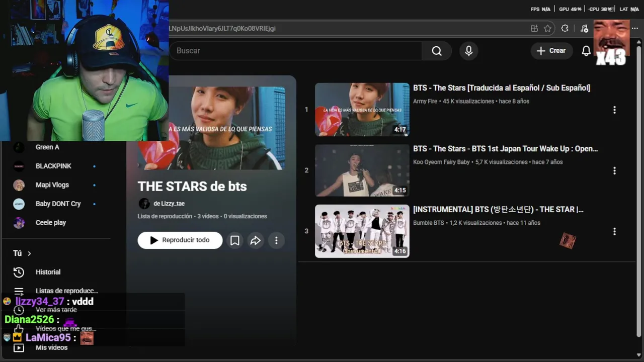Open Listas de reproducción sidebar item
Image resolution: width=644 pixels, height=362 pixels.
point(67,291)
